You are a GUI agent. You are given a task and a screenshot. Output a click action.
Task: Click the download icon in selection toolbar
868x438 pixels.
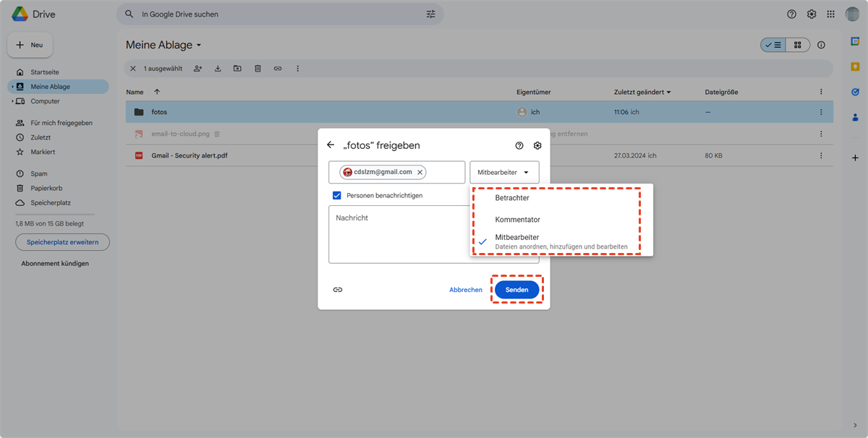click(218, 69)
